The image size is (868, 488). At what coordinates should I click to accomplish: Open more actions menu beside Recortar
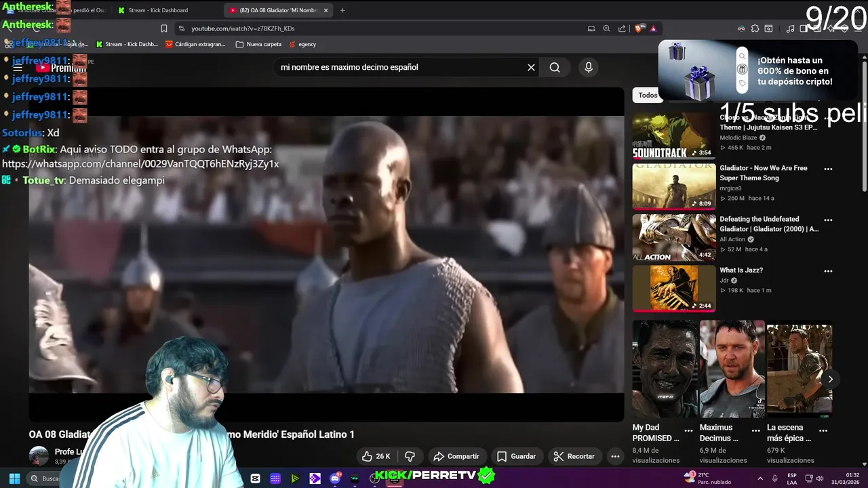[x=615, y=456]
